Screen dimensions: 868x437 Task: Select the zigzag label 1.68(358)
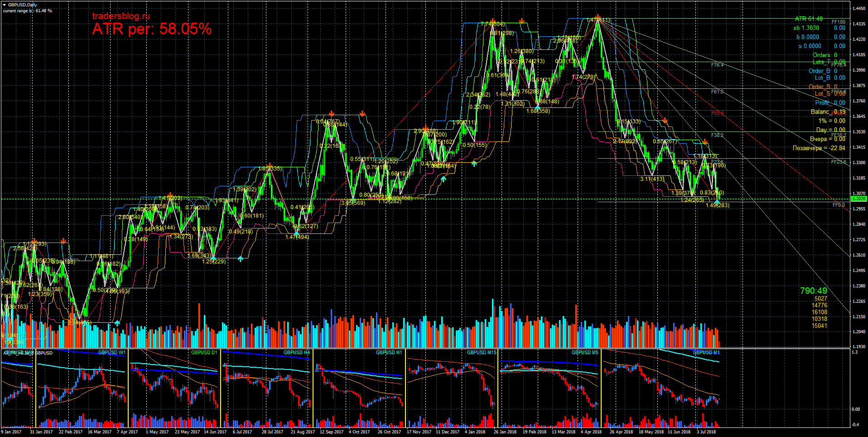click(x=538, y=111)
